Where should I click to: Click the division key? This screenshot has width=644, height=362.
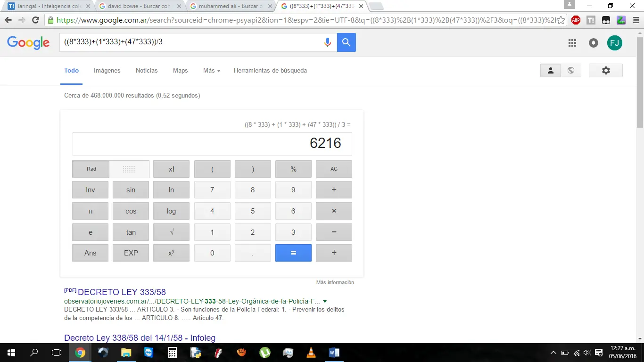tap(334, 190)
